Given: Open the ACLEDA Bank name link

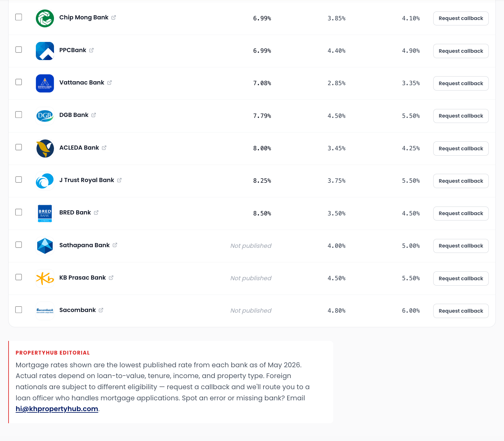Looking at the screenshot, I should pos(79,148).
